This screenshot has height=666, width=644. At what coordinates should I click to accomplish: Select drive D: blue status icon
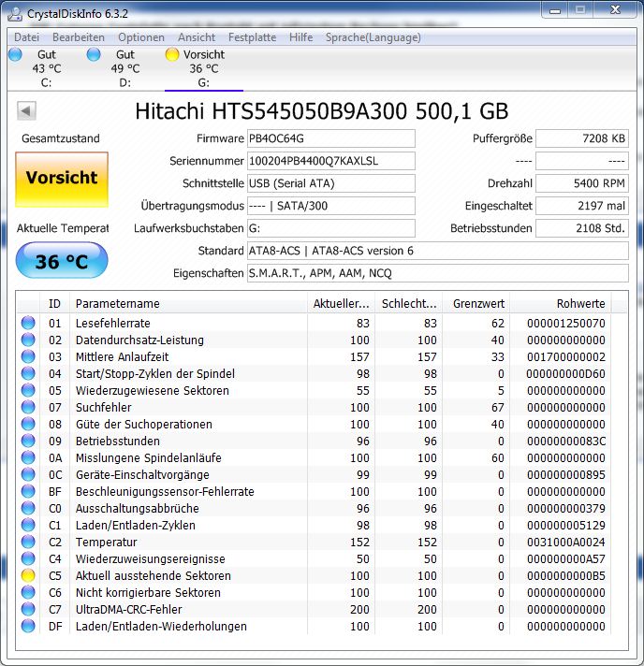[94, 54]
